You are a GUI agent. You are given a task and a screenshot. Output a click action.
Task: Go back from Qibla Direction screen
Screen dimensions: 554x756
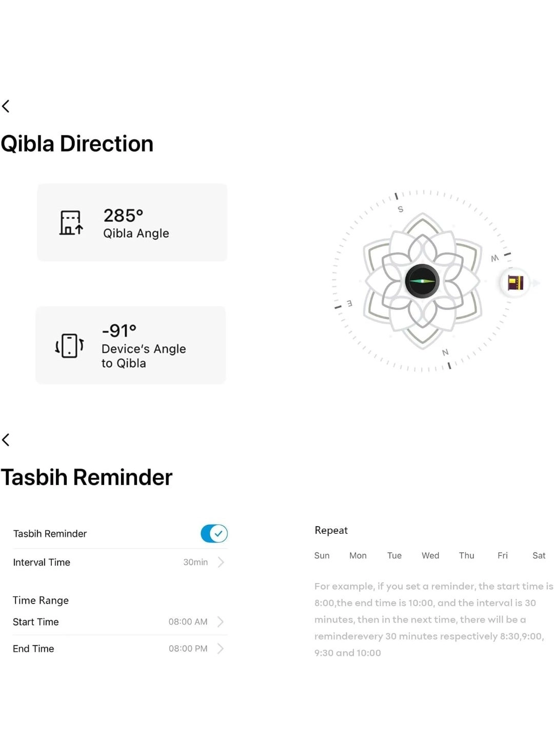[6, 106]
